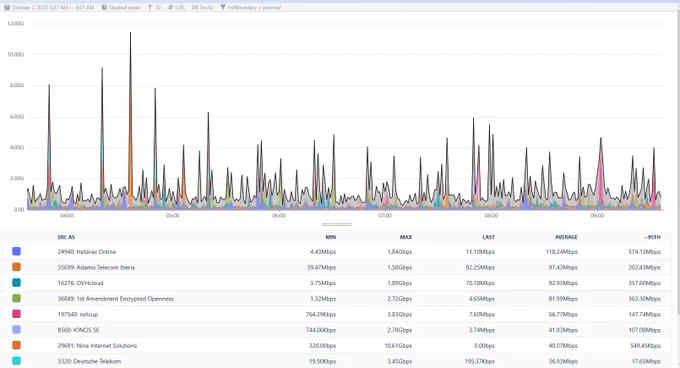Screen dimensions: 680x368
Task: Click Hetzner Online max value '1.84Gbps'
Action: (399, 252)
